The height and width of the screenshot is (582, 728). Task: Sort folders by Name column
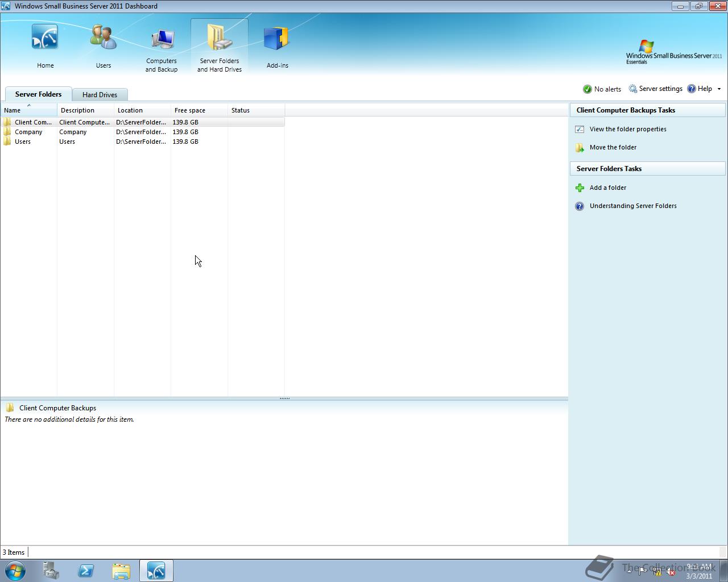(x=29, y=110)
